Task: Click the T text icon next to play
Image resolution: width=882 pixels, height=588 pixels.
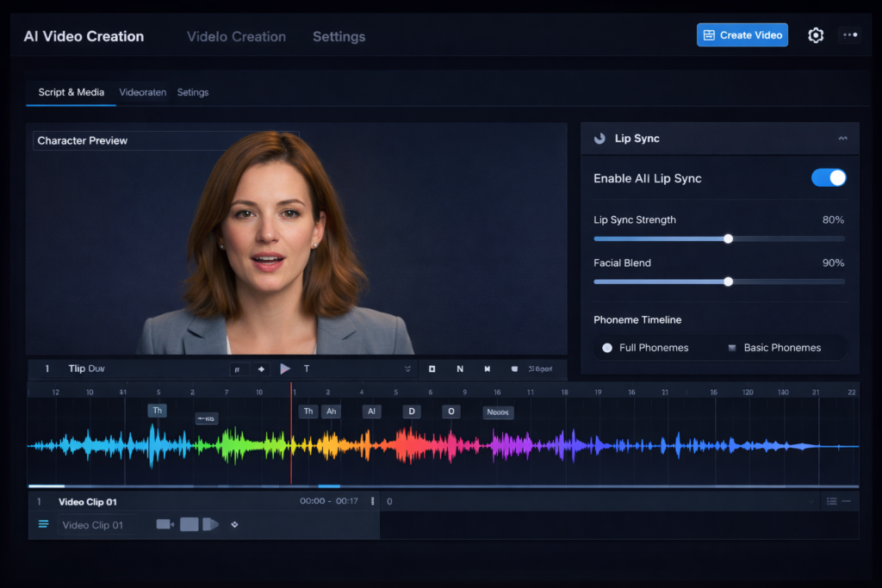Action: coord(307,368)
